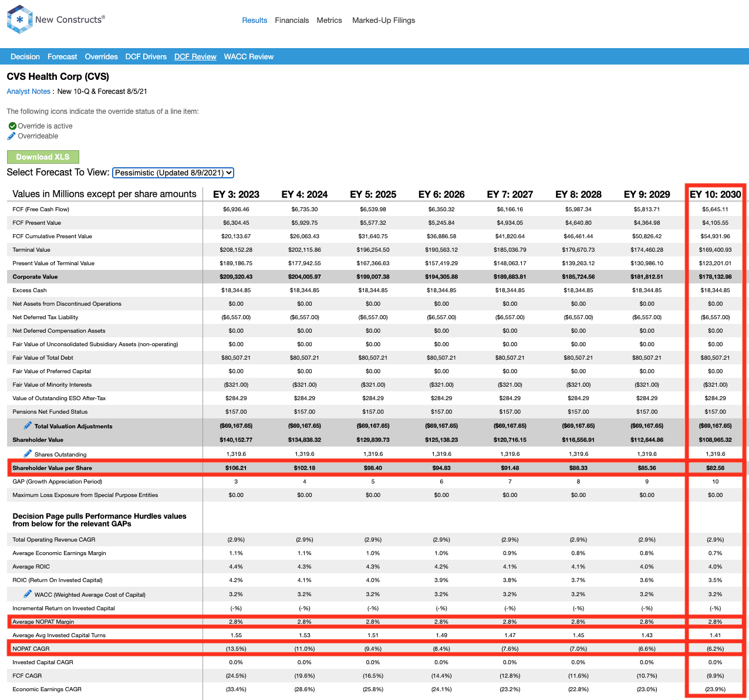The width and height of the screenshot is (749, 700).
Task: Switch to the Forecast tab
Action: coord(62,57)
